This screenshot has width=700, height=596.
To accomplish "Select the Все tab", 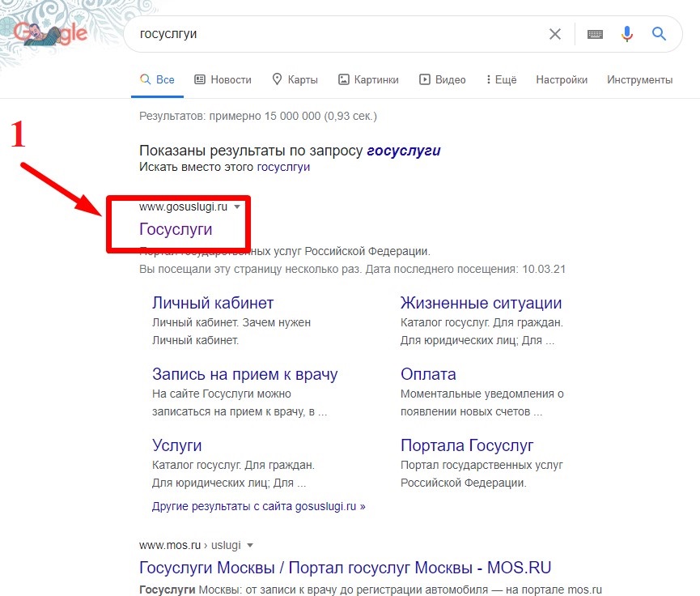I will click(157, 79).
